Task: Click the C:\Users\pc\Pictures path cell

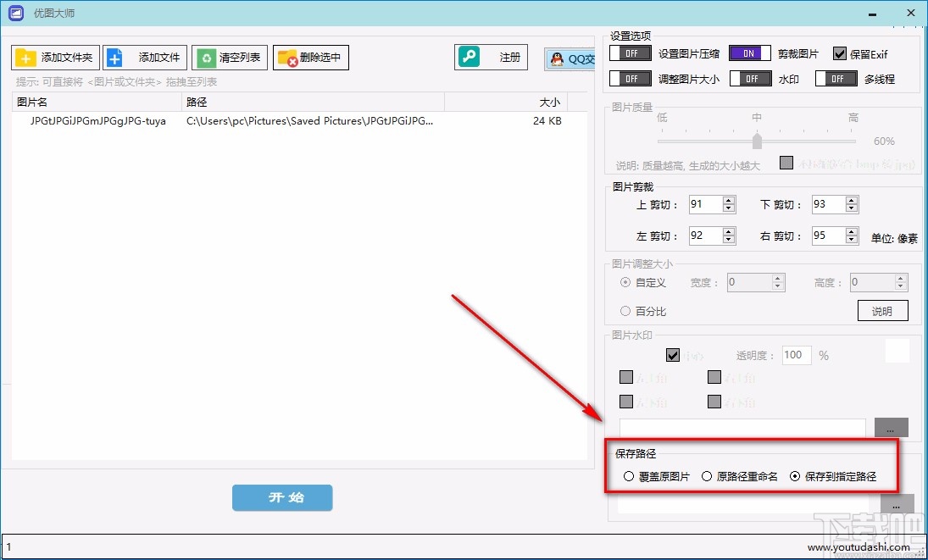Action: (x=310, y=121)
